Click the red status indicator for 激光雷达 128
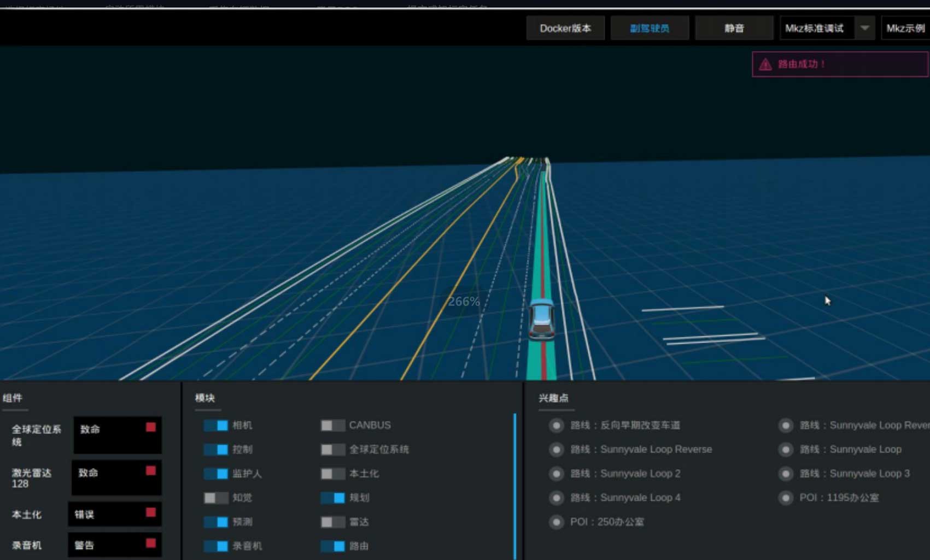The width and height of the screenshot is (930, 560). coord(150,470)
